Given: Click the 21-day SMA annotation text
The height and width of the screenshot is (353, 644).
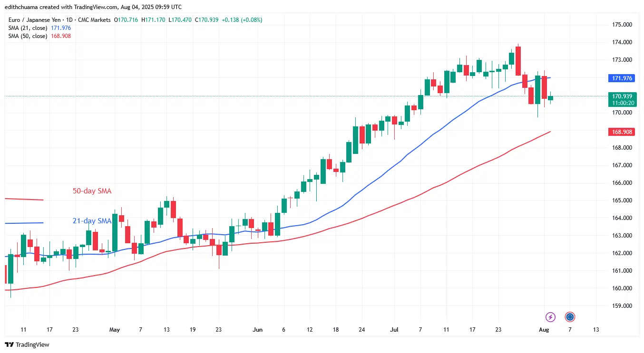Looking at the screenshot, I should pos(92,221).
